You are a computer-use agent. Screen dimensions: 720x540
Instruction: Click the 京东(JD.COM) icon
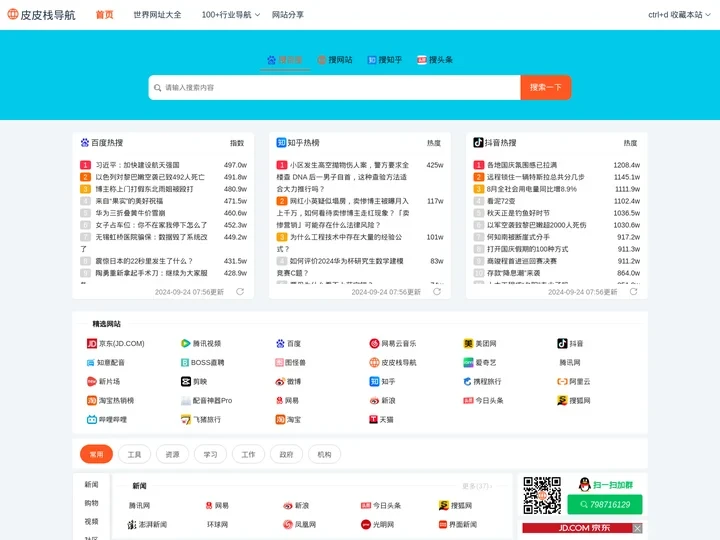click(x=92, y=343)
